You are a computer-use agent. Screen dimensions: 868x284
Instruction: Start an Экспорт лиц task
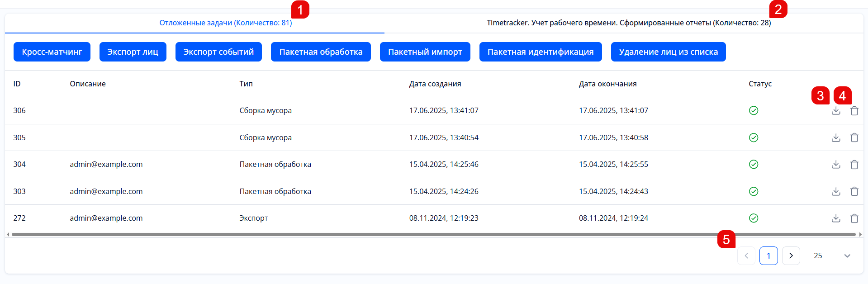[133, 52]
